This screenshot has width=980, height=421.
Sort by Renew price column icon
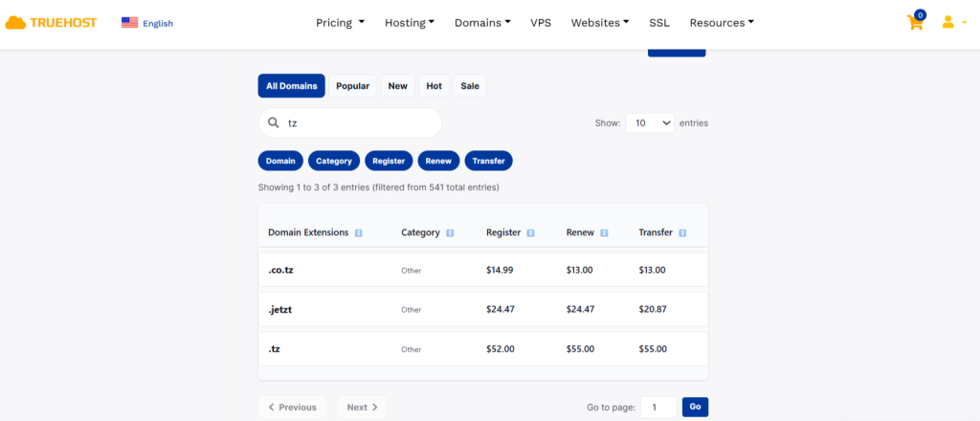point(604,233)
